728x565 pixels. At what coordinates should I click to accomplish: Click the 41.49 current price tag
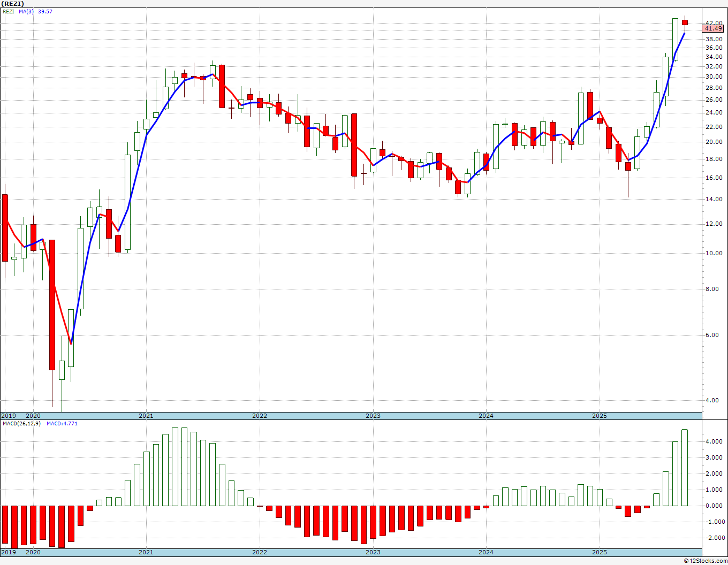714,28
